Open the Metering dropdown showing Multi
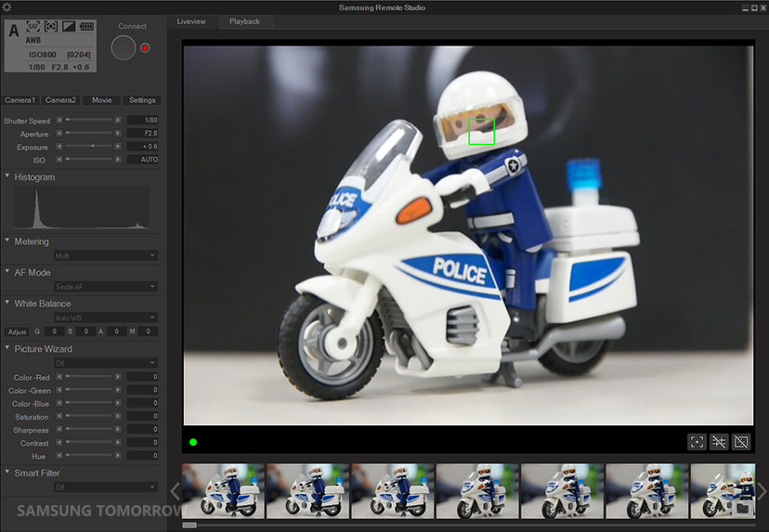Viewport: 769px width, 532px height. [x=105, y=255]
